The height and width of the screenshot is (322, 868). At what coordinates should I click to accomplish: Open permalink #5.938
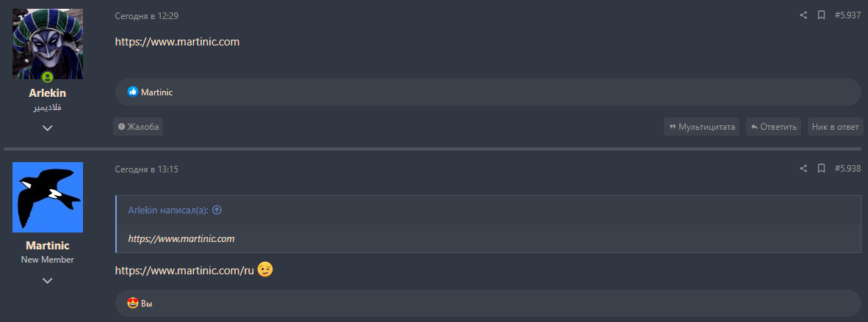click(x=847, y=169)
